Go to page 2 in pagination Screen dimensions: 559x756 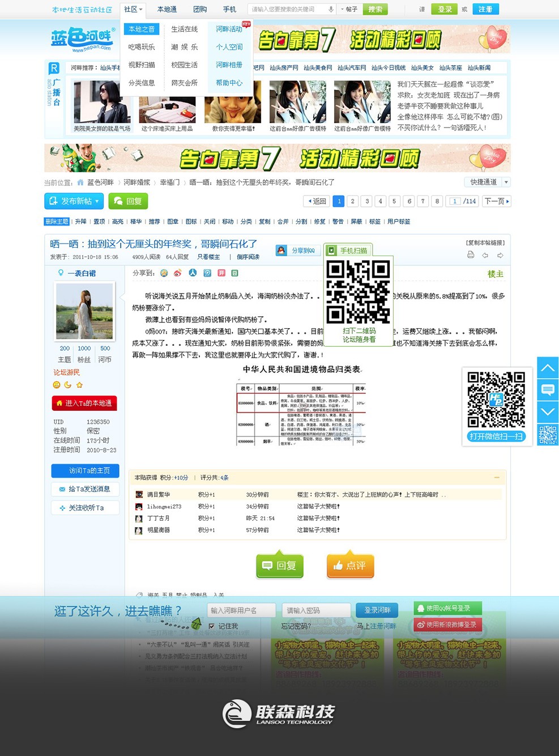click(x=352, y=201)
